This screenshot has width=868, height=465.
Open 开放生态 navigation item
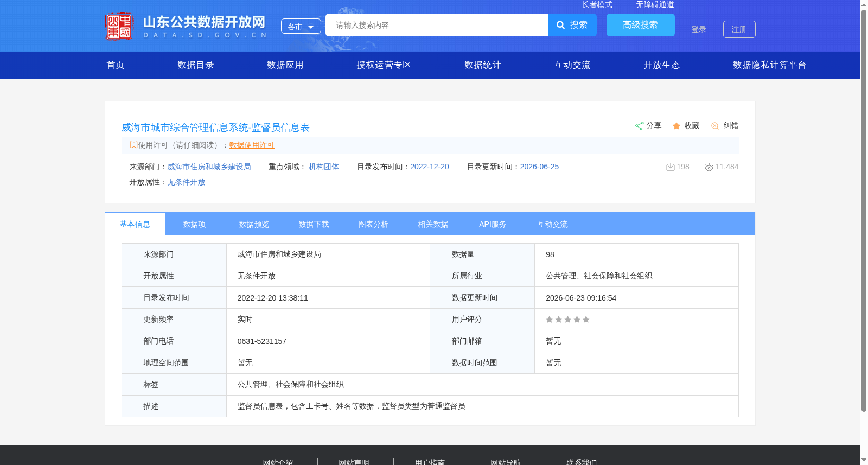point(662,65)
